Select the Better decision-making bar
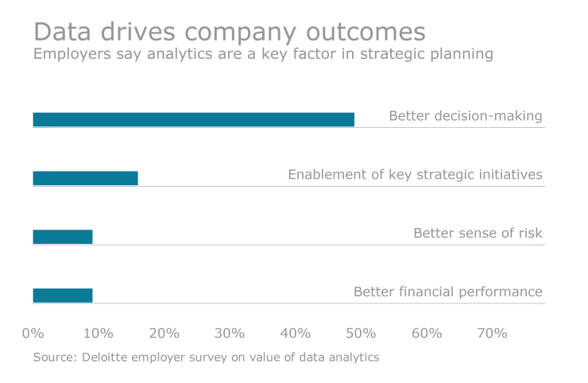Image resolution: width=588 pixels, height=383 pixels. tap(193, 119)
